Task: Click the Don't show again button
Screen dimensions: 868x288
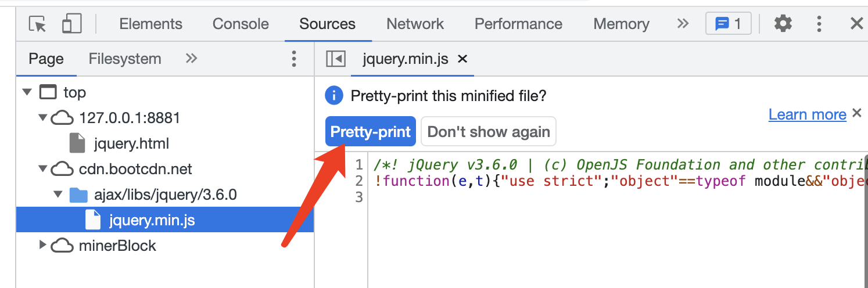Action: click(489, 132)
